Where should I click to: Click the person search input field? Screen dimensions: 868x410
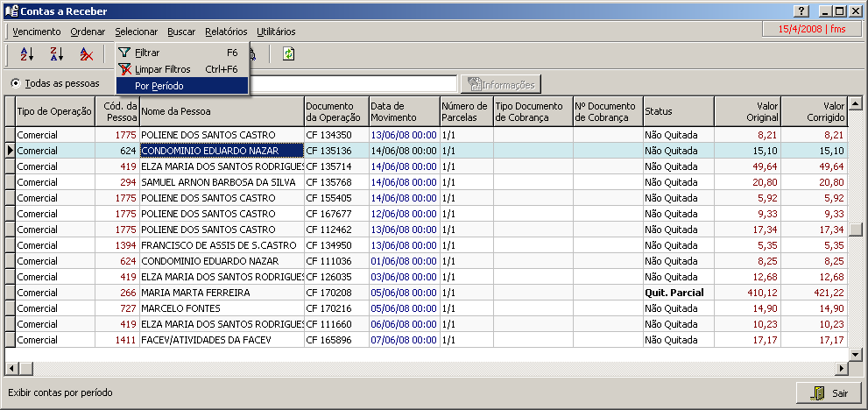353,83
